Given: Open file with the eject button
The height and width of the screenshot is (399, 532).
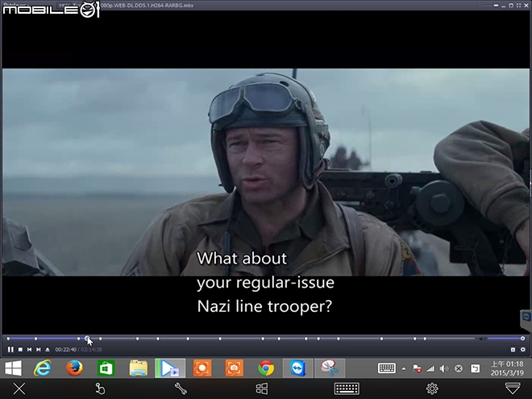Looking at the screenshot, I should point(48,349).
